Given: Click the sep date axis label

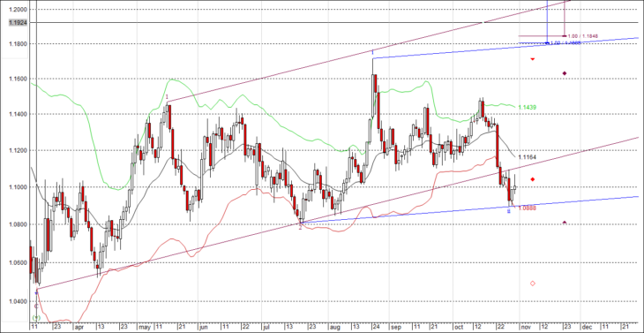Looking at the screenshot, I should (395, 327).
